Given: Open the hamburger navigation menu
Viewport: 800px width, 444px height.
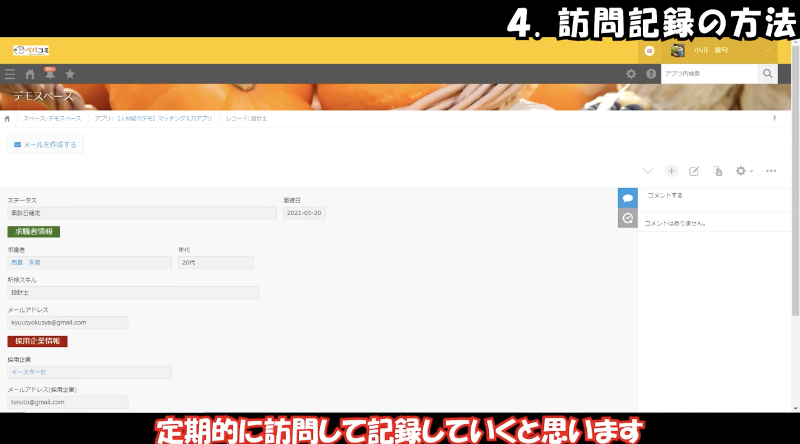Looking at the screenshot, I should [10, 74].
